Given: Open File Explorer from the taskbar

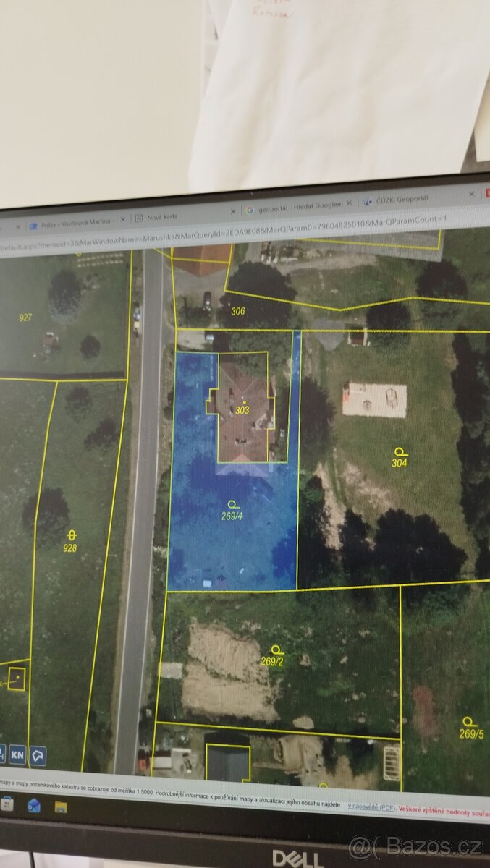Looking at the screenshot, I should [x=61, y=807].
